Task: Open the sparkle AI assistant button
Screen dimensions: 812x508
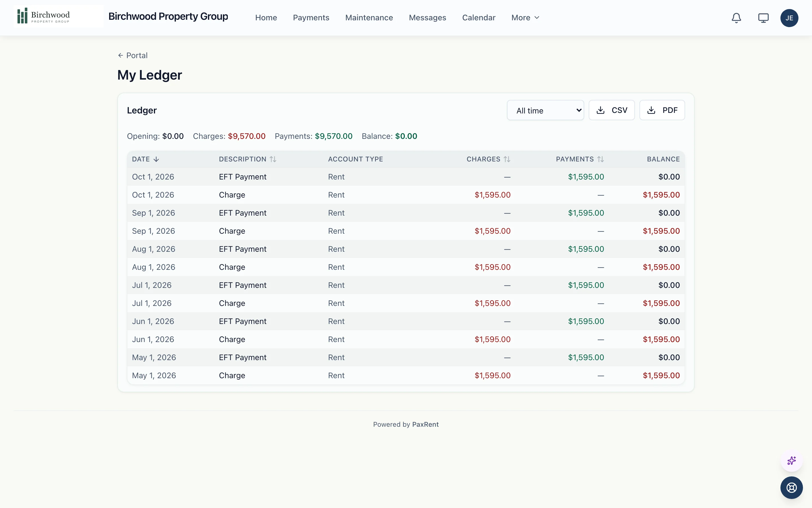Action: point(791,460)
